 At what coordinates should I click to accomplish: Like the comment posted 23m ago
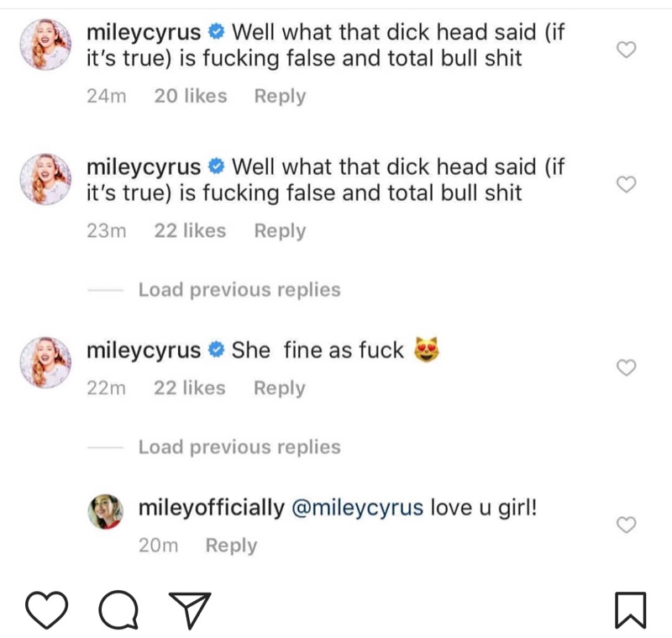click(x=626, y=185)
